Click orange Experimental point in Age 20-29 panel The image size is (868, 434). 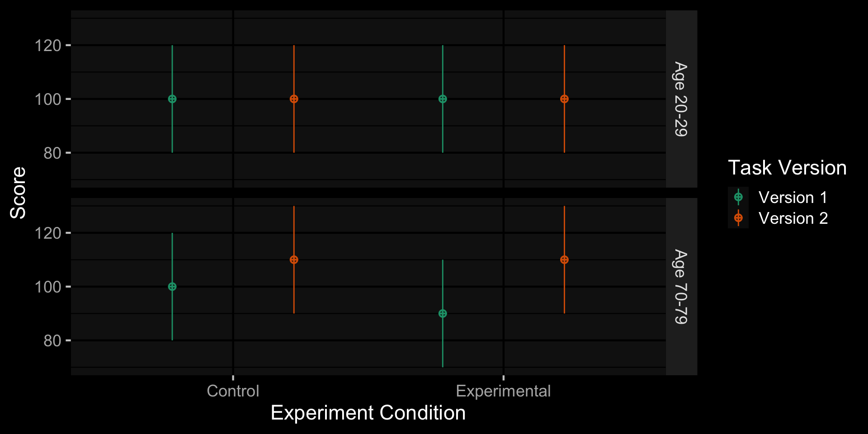(564, 99)
